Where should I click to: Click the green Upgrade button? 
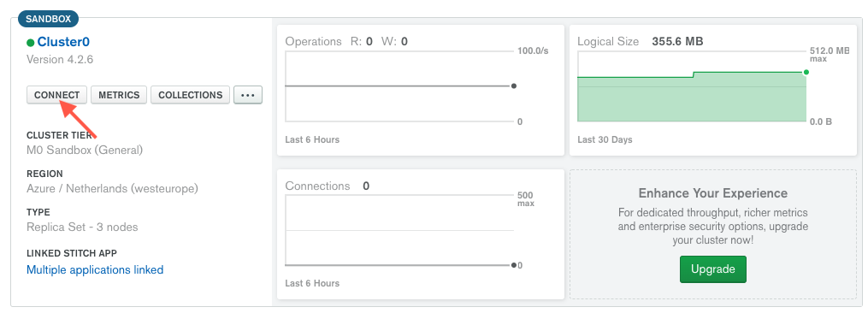(x=713, y=269)
